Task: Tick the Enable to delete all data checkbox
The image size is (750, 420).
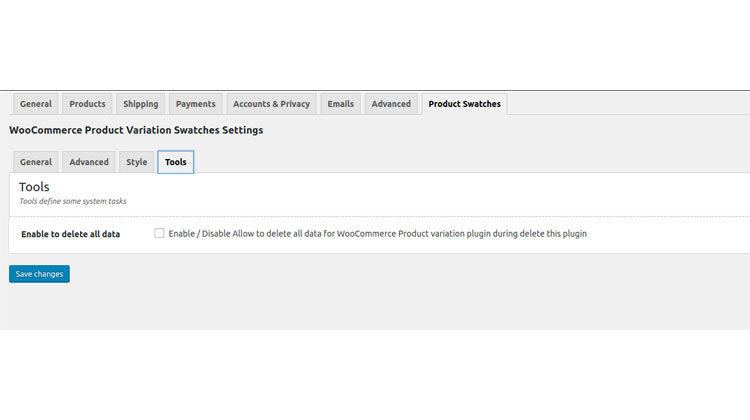Action: pos(159,233)
